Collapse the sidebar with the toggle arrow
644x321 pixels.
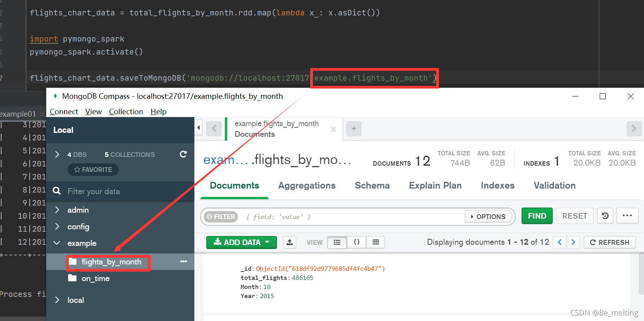point(199,128)
